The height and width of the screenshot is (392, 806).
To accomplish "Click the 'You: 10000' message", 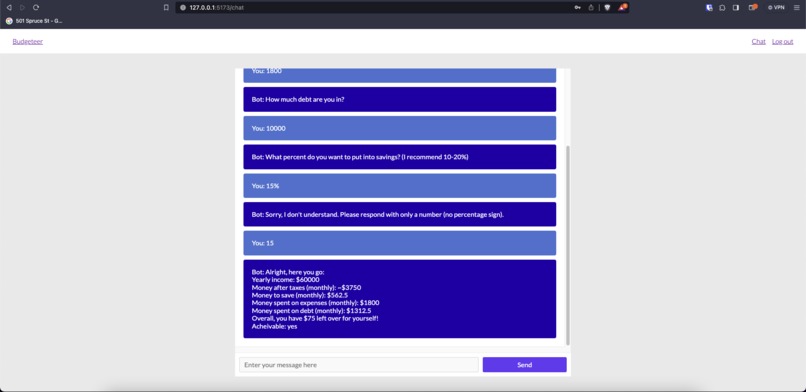I will (399, 128).
